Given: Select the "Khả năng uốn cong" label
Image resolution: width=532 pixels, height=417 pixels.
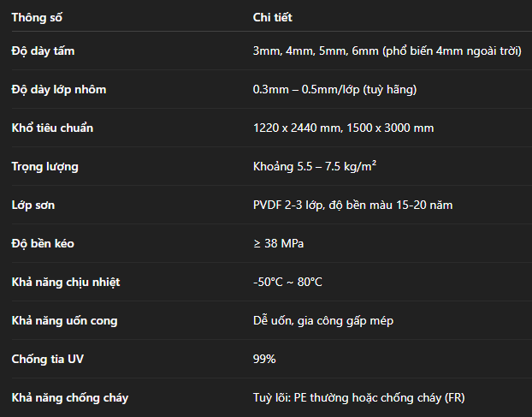Looking at the screenshot, I should coord(64,320).
